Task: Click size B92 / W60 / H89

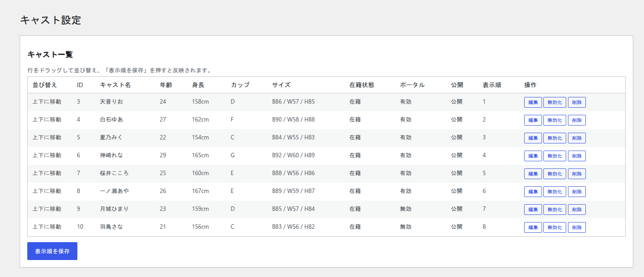Action: coord(293,155)
